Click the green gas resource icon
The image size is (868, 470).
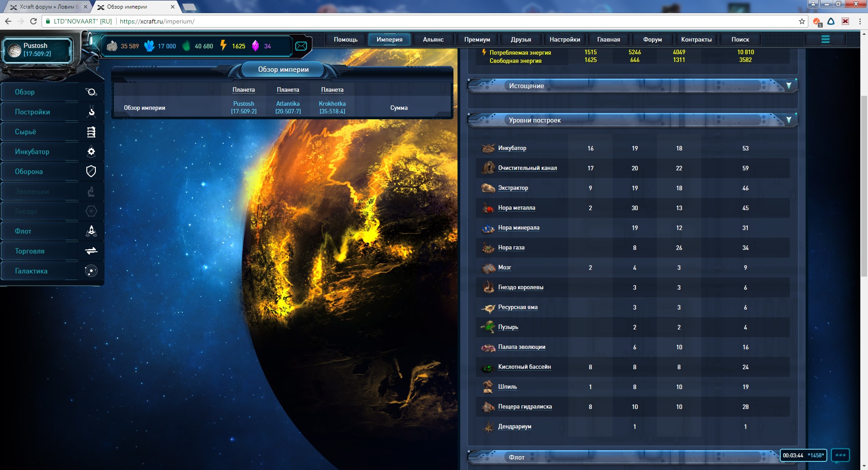point(186,46)
